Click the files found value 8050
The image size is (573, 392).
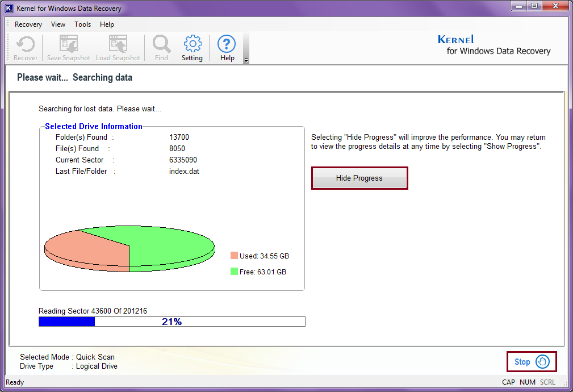[177, 148]
